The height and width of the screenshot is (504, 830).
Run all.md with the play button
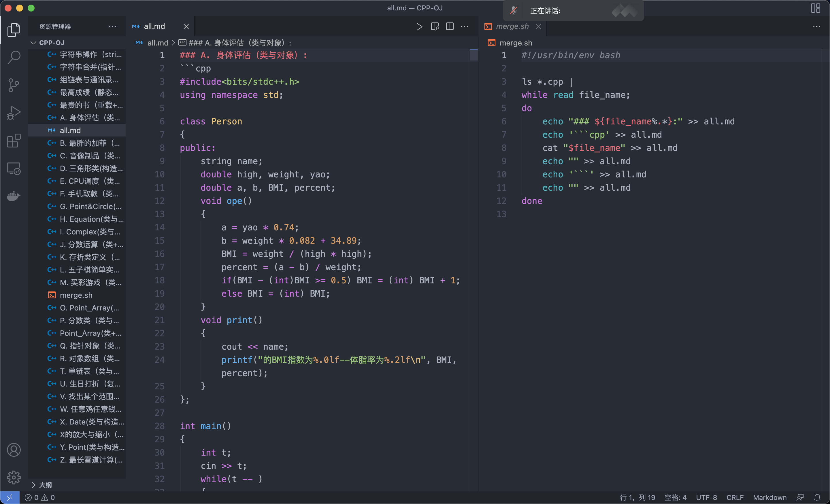[419, 26]
